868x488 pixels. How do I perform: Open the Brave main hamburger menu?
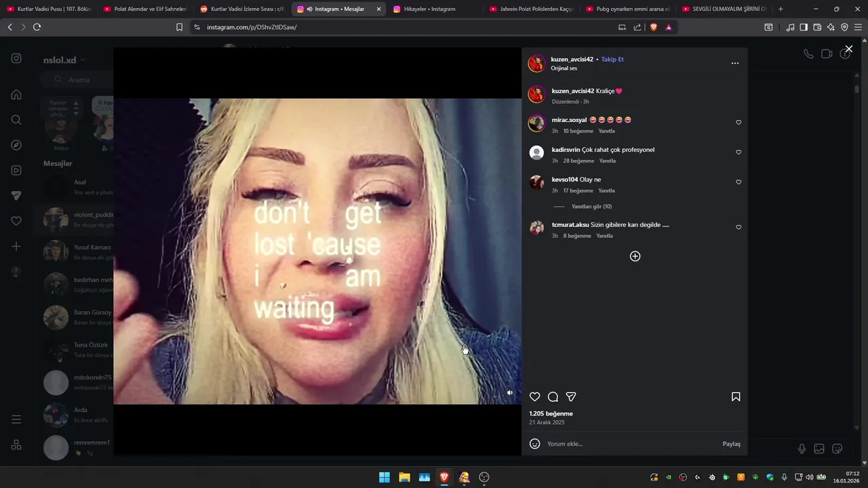tap(859, 27)
